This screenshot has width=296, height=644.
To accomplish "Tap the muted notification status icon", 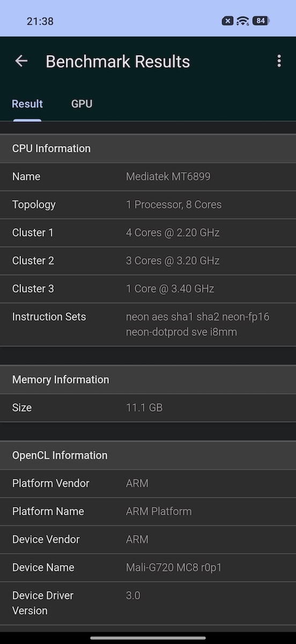I will [227, 21].
